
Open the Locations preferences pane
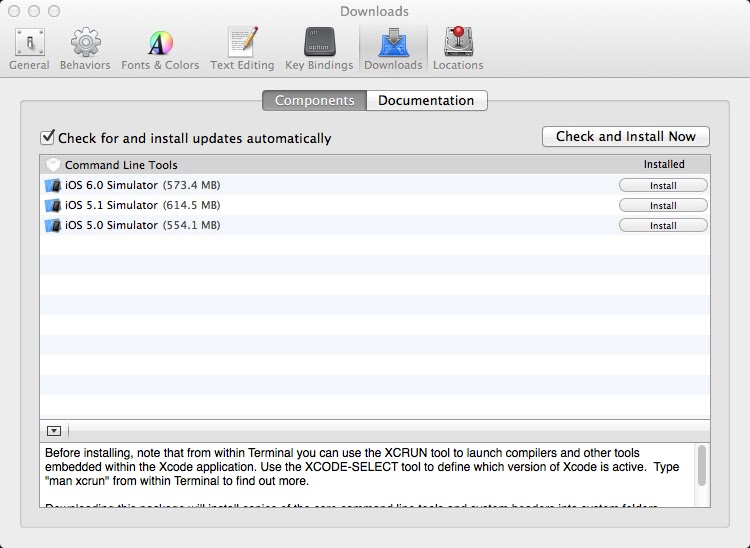pyautogui.click(x=458, y=49)
